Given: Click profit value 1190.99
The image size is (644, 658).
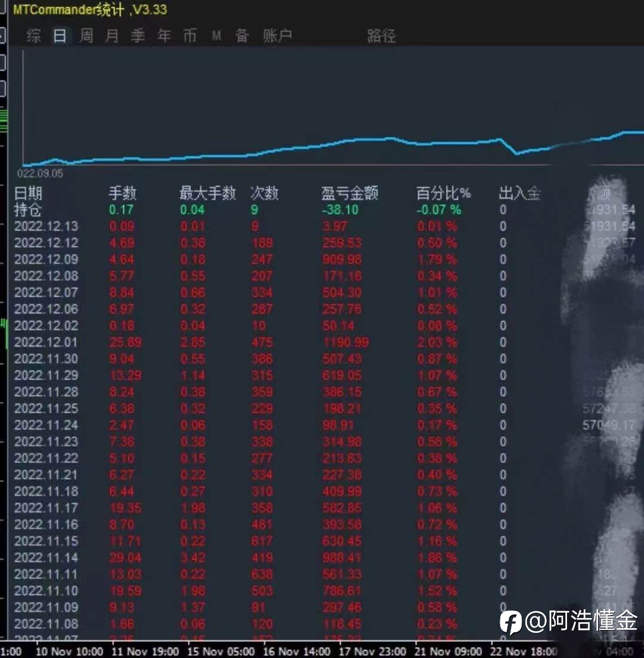Looking at the screenshot, I should pyautogui.click(x=346, y=342).
